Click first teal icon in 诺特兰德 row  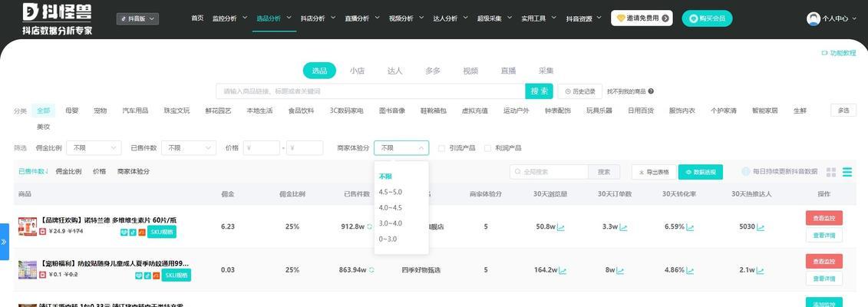click(x=124, y=233)
